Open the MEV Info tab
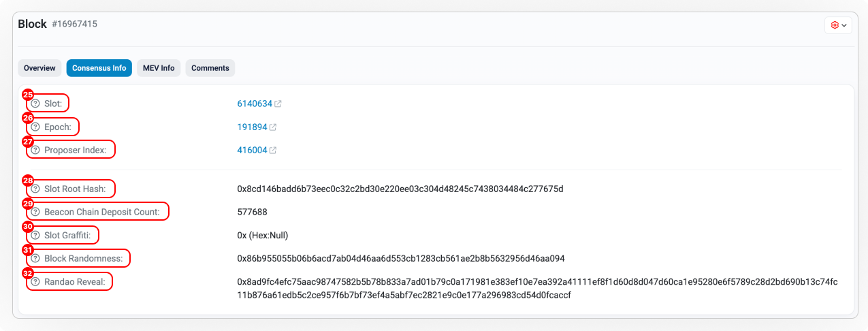Viewport: 868px width, 331px height. (x=159, y=68)
